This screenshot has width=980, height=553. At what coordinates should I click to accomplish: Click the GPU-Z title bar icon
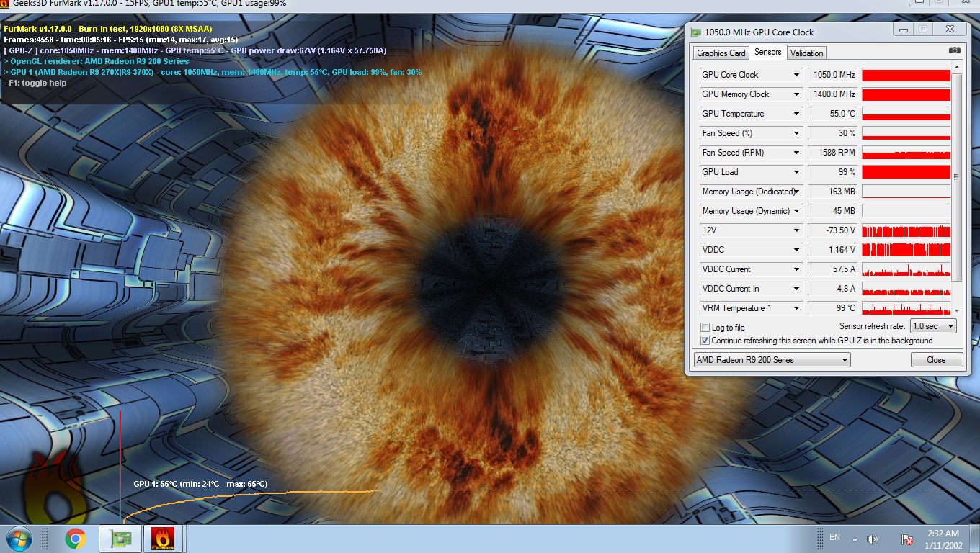pyautogui.click(x=695, y=32)
